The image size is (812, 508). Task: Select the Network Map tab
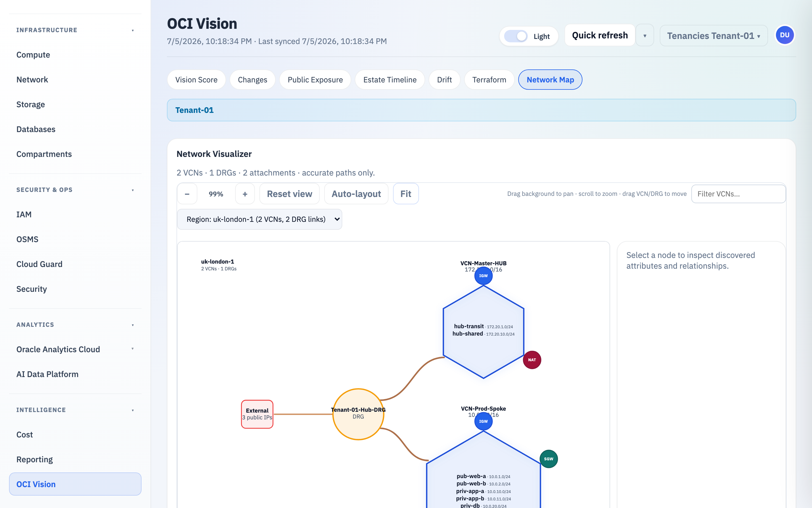pos(550,80)
